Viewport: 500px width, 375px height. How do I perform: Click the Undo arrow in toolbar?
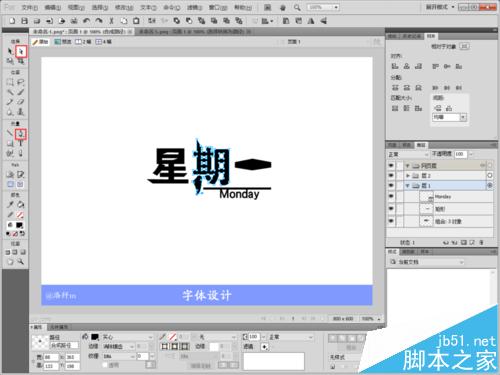pyautogui.click(x=86, y=21)
